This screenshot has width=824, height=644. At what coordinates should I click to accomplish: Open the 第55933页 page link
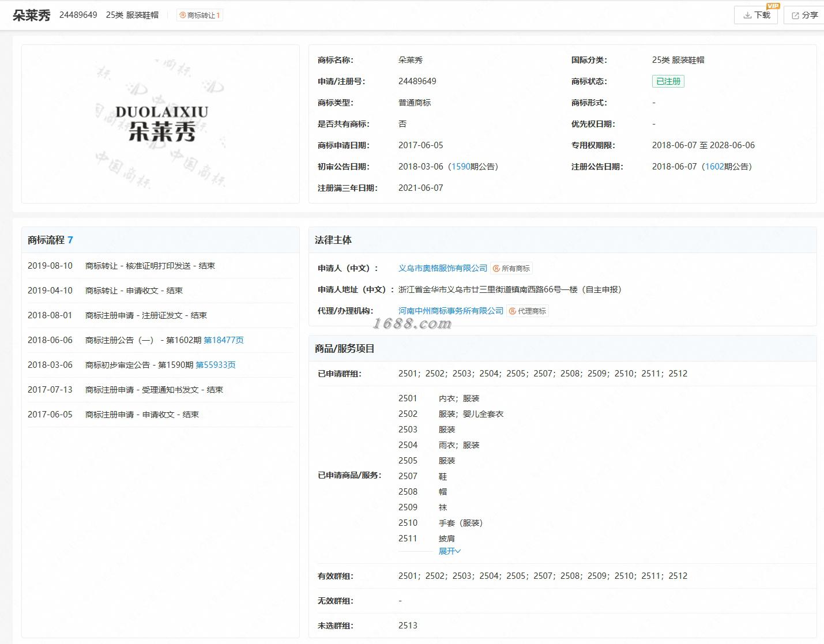pyautogui.click(x=216, y=365)
